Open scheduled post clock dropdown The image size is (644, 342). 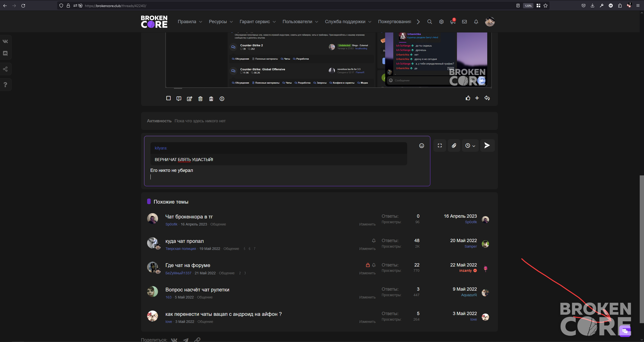pos(470,145)
